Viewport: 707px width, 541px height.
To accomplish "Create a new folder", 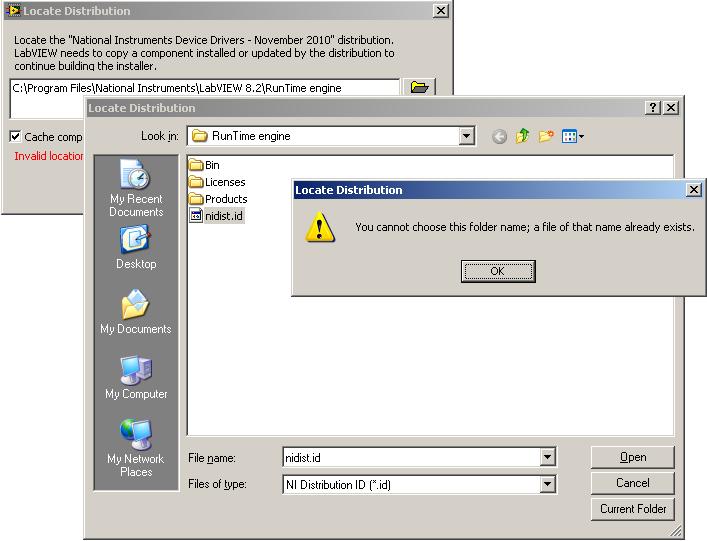I will (x=546, y=136).
